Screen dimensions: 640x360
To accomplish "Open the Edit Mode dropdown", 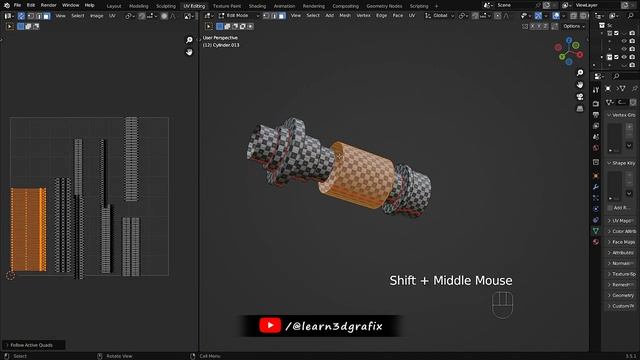I will [238, 16].
